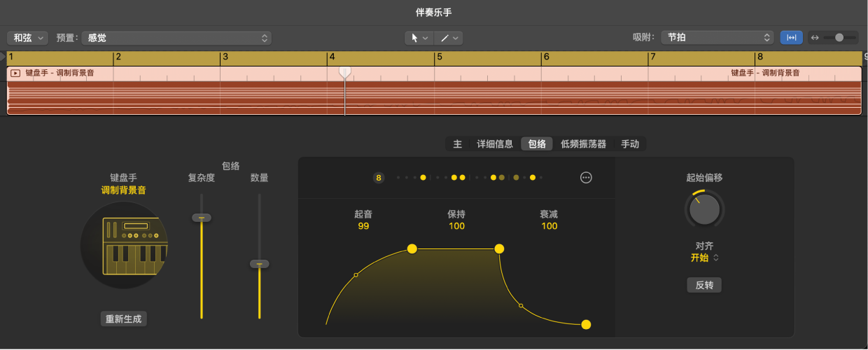The image size is (868, 350).
Task: Click the 重新生成 button
Action: click(x=123, y=319)
